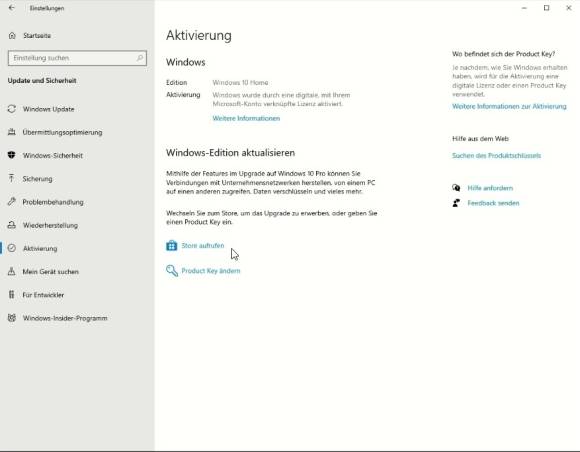Screen dimensions: 580x452
Task: Select the Wiederherstellung icon
Action: pyautogui.click(x=12, y=225)
